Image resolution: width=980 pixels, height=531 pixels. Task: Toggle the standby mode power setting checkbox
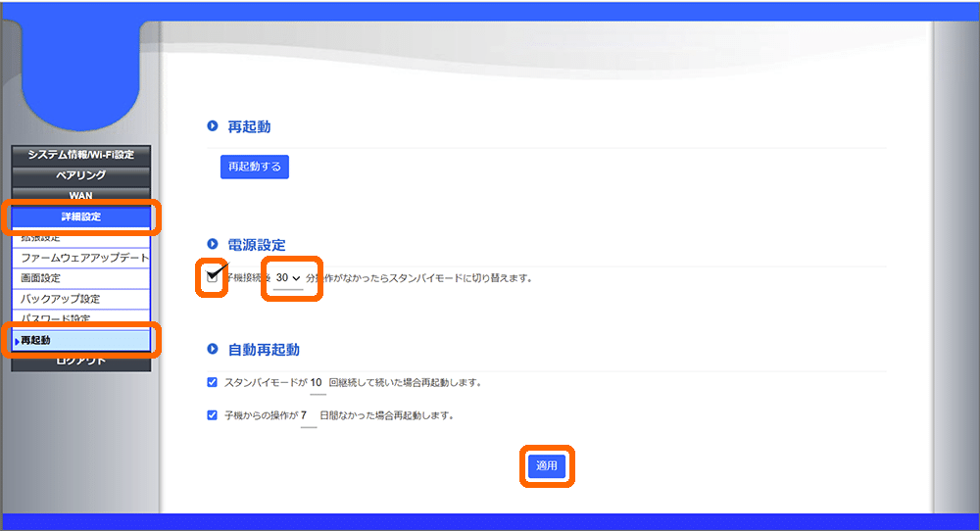coord(213,278)
